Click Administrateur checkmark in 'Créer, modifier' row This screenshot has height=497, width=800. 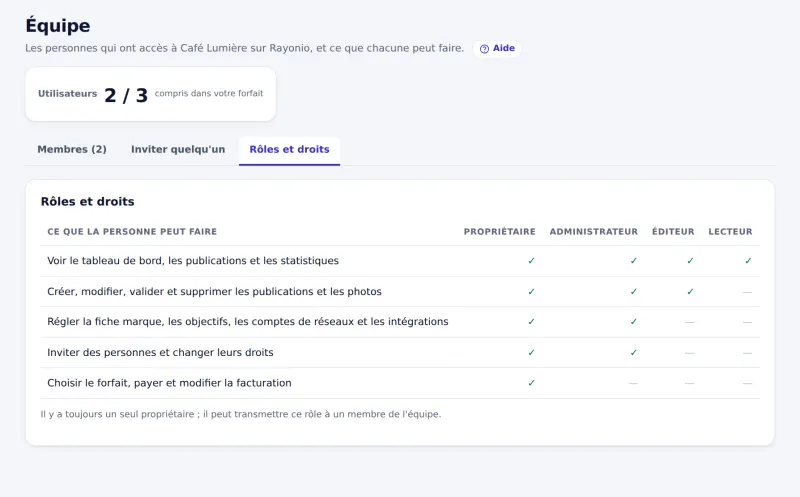[x=633, y=292]
